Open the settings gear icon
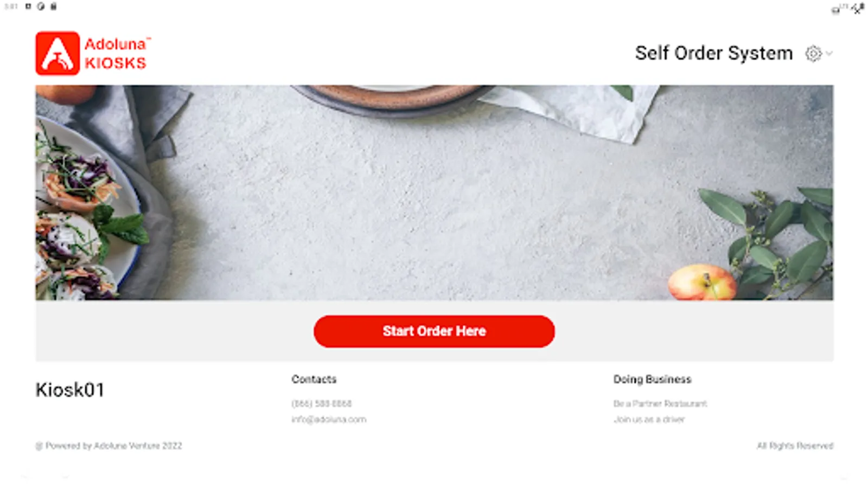 (x=813, y=53)
